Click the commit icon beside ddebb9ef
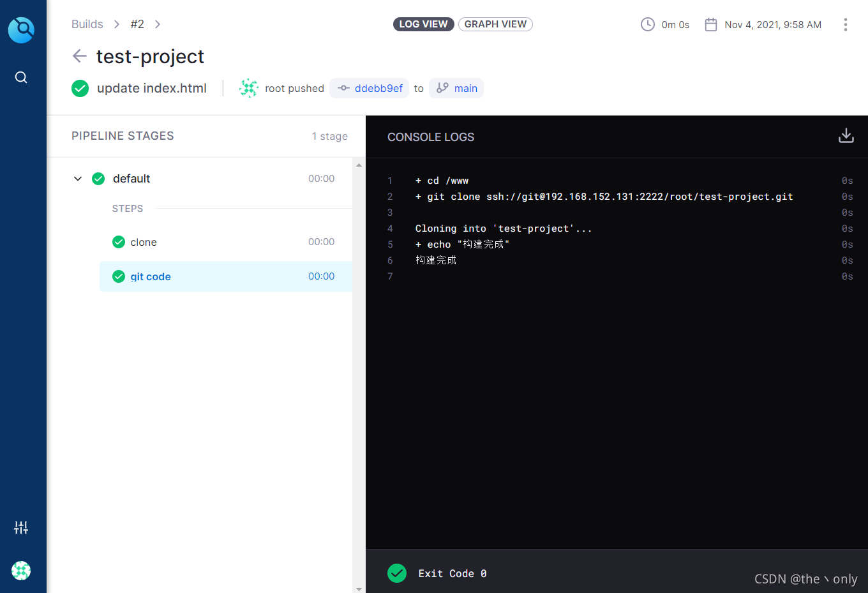This screenshot has width=868, height=593. point(343,88)
